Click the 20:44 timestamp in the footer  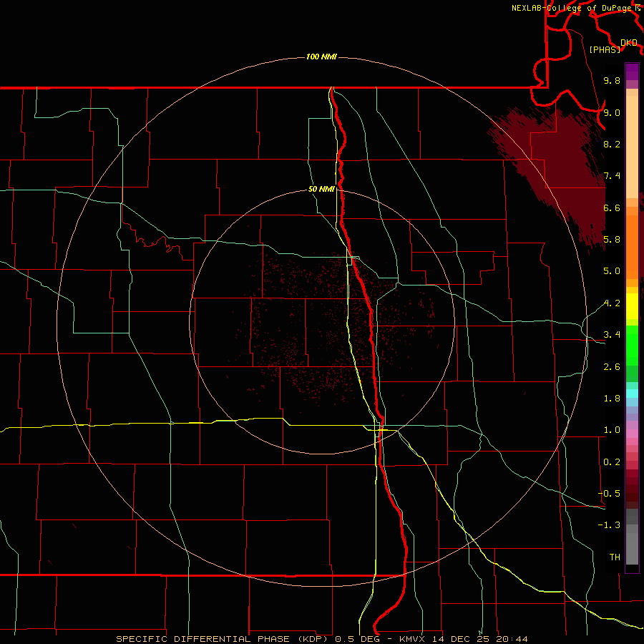[x=512, y=639]
